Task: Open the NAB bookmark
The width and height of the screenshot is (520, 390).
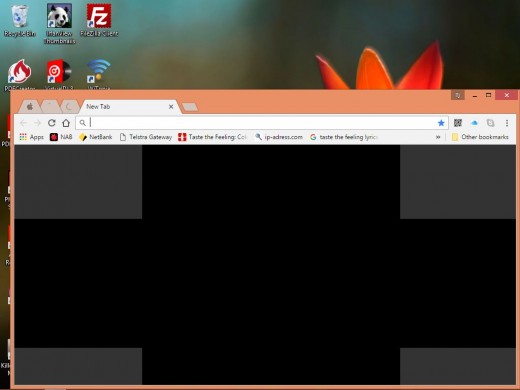Action: tap(61, 137)
